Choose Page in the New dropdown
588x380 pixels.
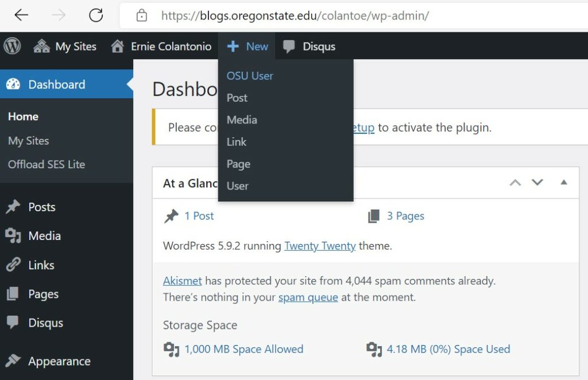tap(238, 164)
